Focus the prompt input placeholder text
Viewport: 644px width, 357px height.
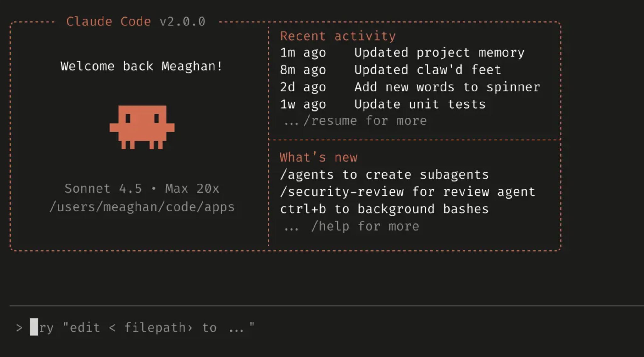147,327
